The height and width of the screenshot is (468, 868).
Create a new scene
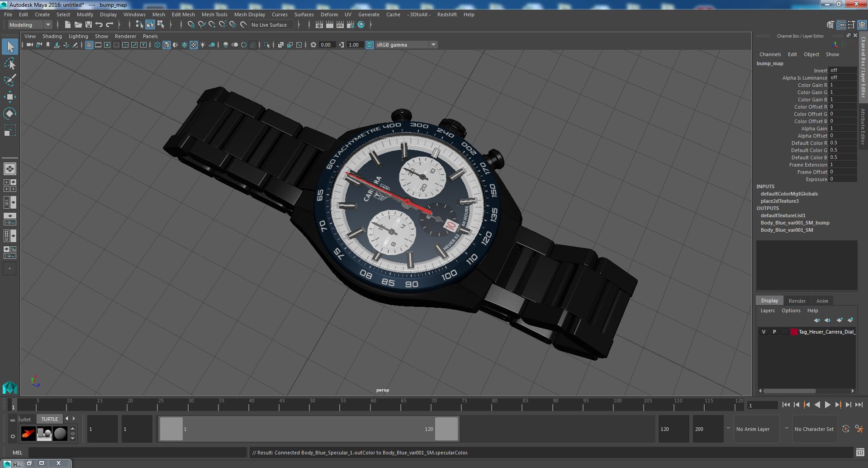tap(67, 25)
